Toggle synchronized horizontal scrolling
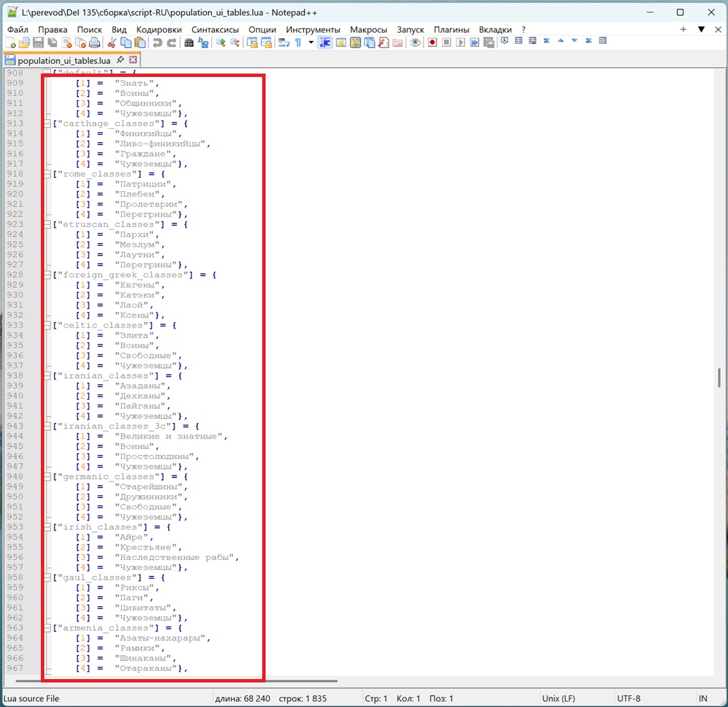The width and height of the screenshot is (728, 707). click(266, 43)
